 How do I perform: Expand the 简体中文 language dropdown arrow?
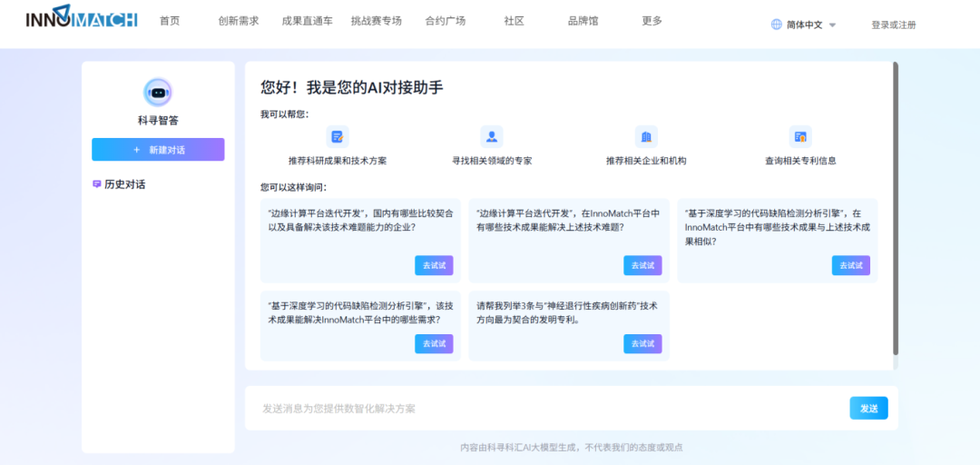833,25
